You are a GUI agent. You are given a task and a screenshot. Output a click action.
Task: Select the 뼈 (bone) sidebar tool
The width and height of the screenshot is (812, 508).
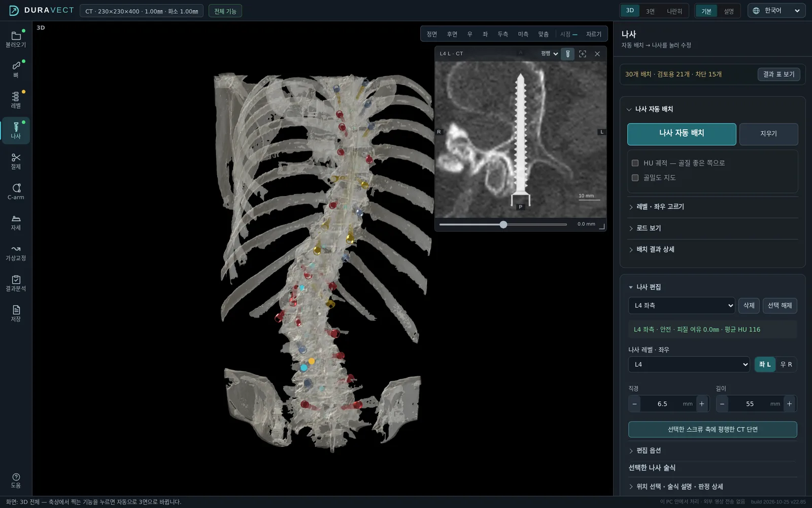coord(16,70)
